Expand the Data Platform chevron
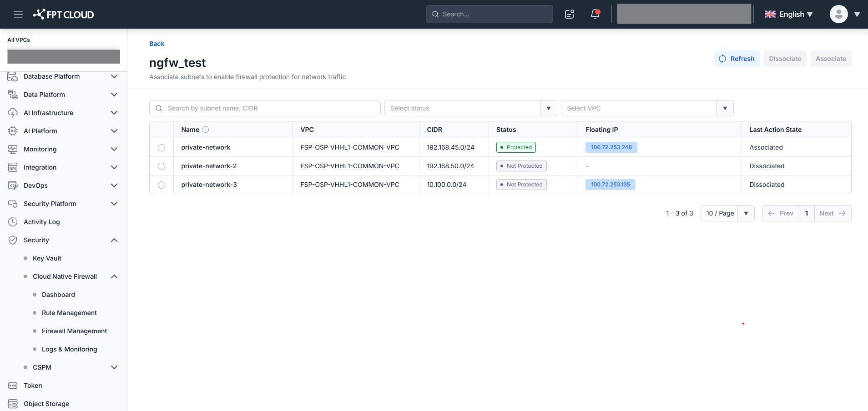 point(114,95)
